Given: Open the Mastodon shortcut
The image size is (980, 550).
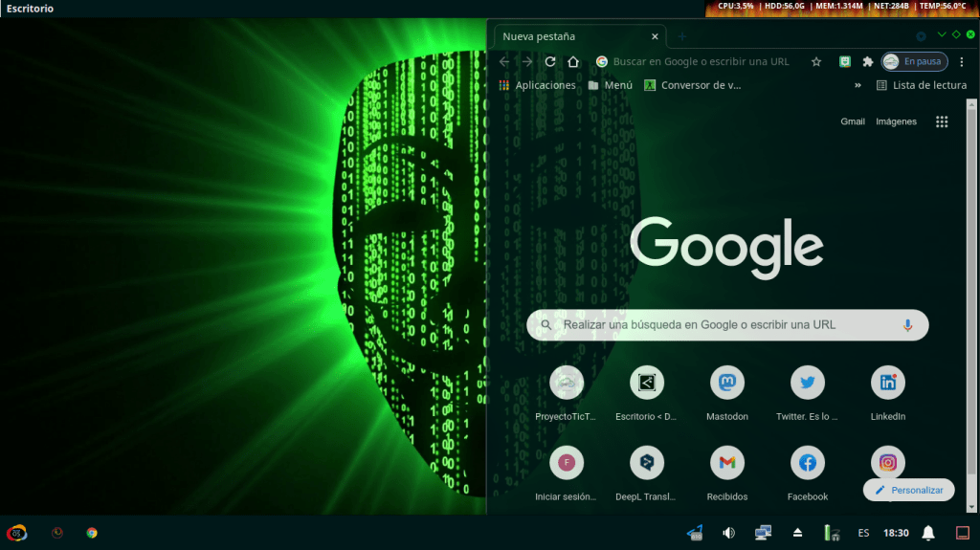Looking at the screenshot, I should point(727,384).
